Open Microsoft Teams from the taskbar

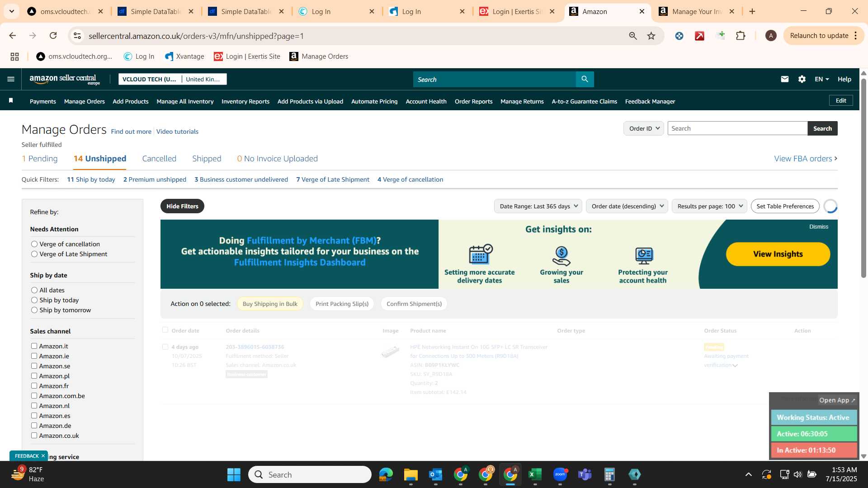(585, 474)
